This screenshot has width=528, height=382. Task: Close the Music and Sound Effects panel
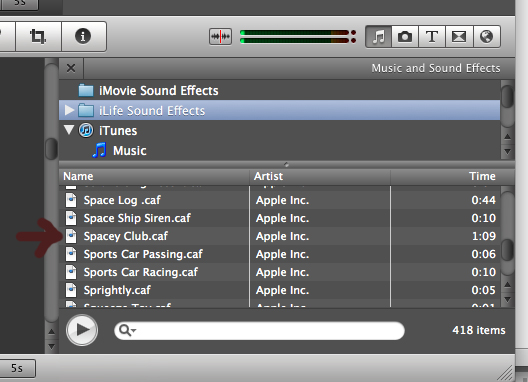point(71,68)
